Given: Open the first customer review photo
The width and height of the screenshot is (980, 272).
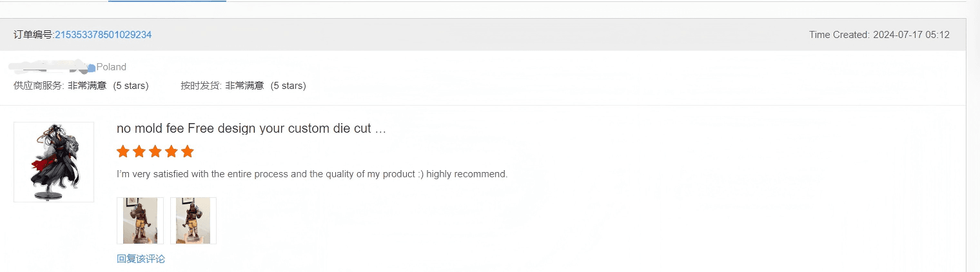Looking at the screenshot, I should click(x=140, y=220).
